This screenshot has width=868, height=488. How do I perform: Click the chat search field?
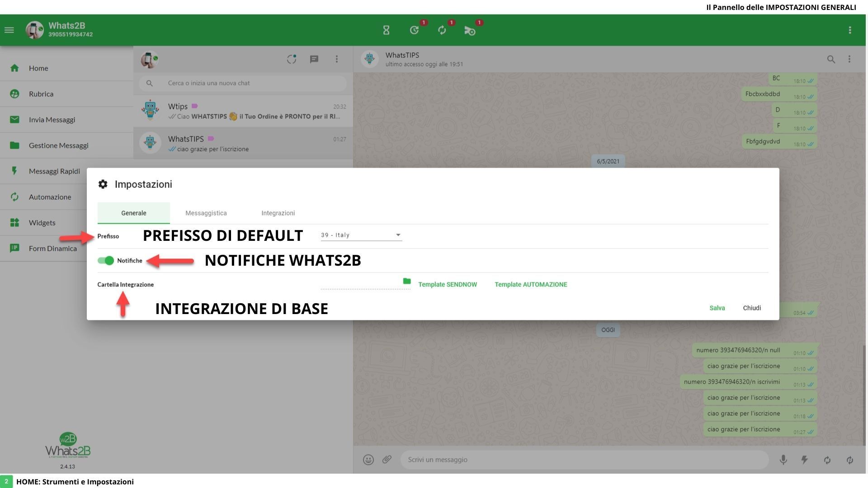pyautogui.click(x=243, y=83)
